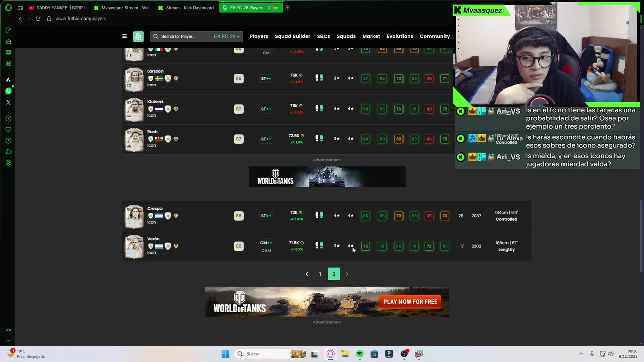Open the Larsson player link

tap(155, 71)
